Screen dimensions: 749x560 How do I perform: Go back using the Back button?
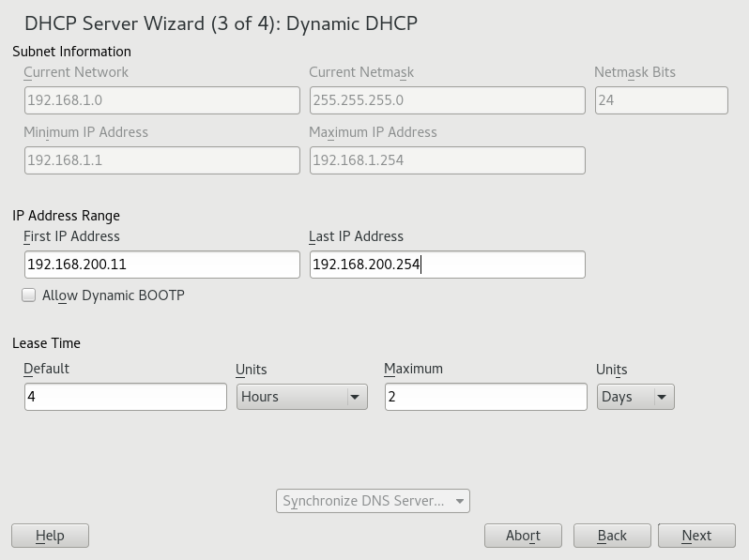pyautogui.click(x=612, y=536)
